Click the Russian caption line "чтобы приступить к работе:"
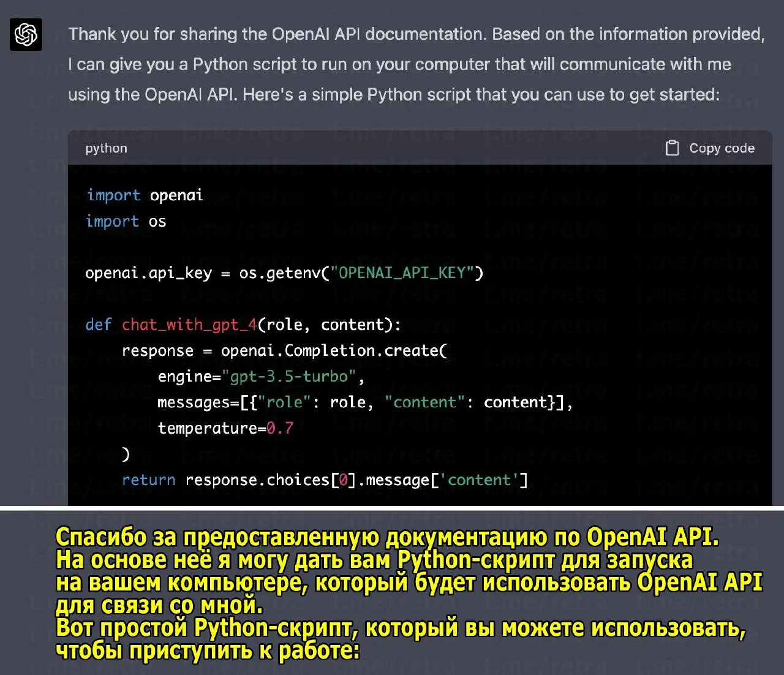The image size is (784, 675). [x=208, y=650]
